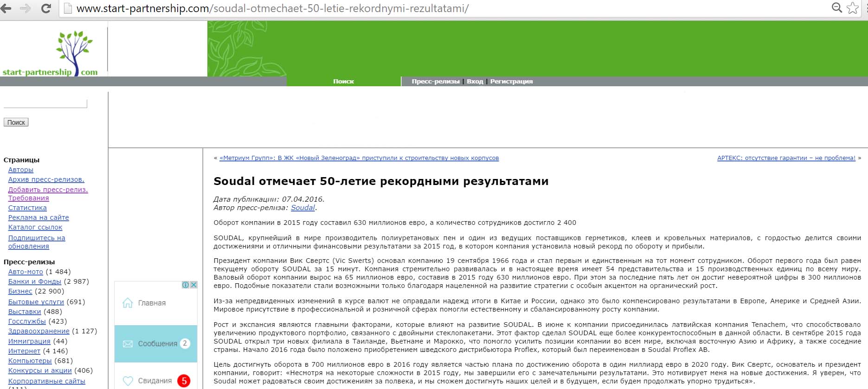868x389 pixels.
Task: Bookmark this page with star icon
Action: (853, 8)
